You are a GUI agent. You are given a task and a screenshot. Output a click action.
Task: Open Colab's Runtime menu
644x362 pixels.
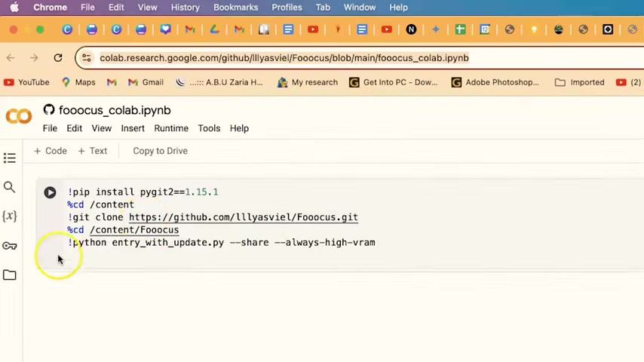171,128
